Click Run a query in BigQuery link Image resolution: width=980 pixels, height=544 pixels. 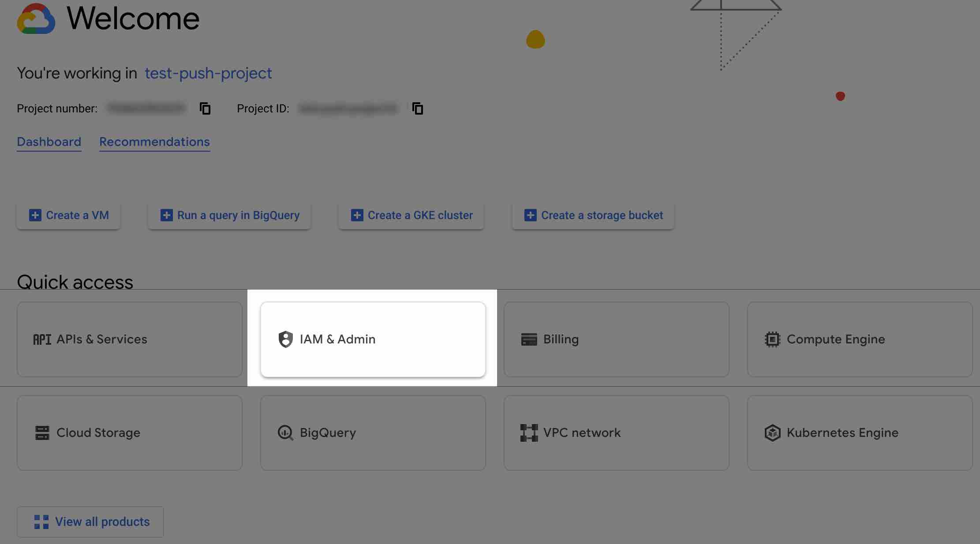(239, 215)
